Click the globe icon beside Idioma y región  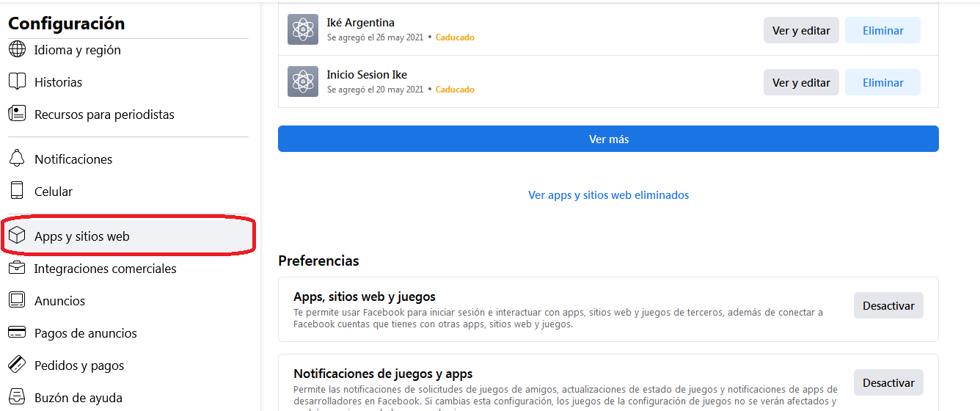point(17,50)
